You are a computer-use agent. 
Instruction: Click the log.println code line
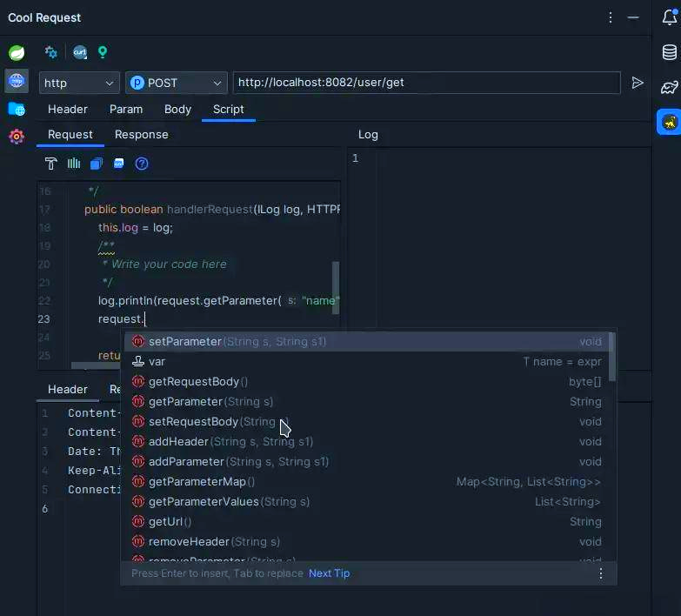click(x=218, y=301)
